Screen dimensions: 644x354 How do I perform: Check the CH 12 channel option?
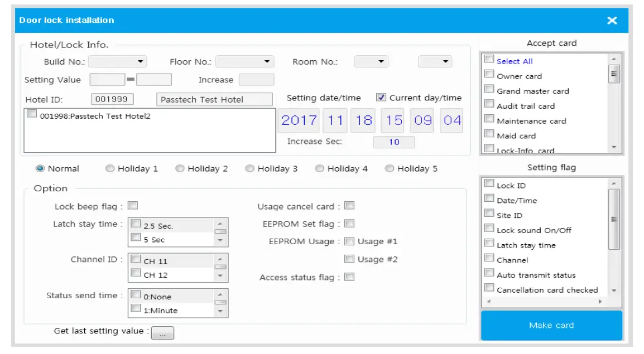136,273
